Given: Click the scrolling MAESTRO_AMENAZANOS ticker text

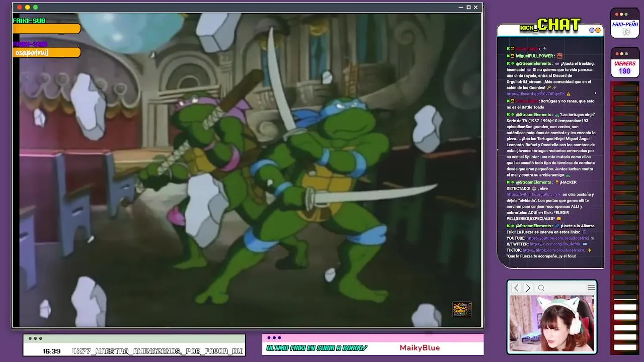Looking at the screenshot, I should click(x=158, y=351).
